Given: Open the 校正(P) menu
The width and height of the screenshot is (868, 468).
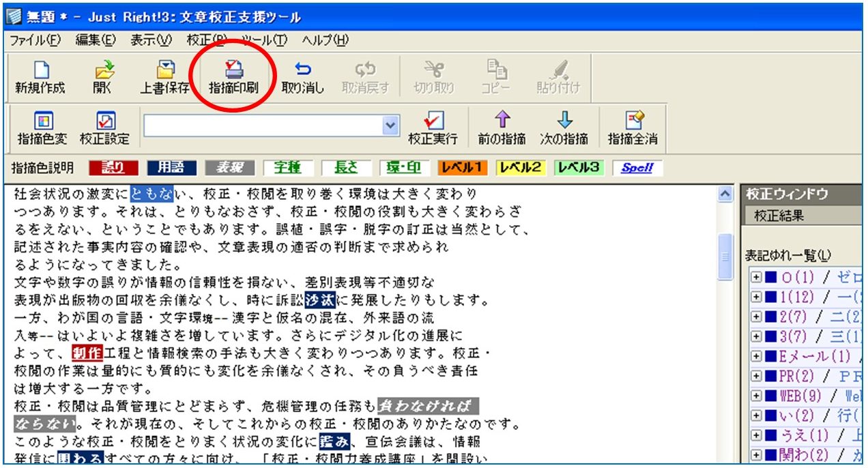Looking at the screenshot, I should (207, 40).
